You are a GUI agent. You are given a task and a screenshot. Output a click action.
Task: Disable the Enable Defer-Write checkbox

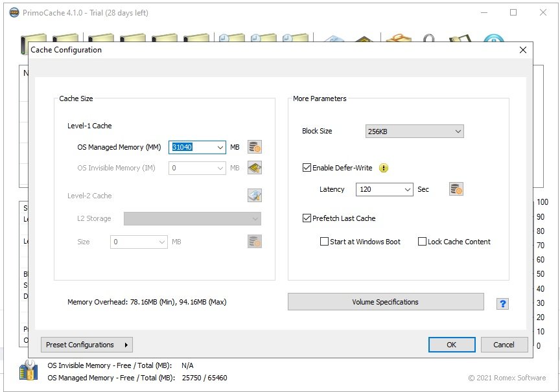point(307,168)
